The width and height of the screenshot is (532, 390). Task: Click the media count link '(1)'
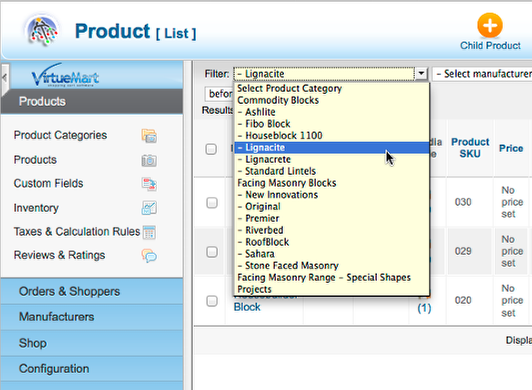424,308
